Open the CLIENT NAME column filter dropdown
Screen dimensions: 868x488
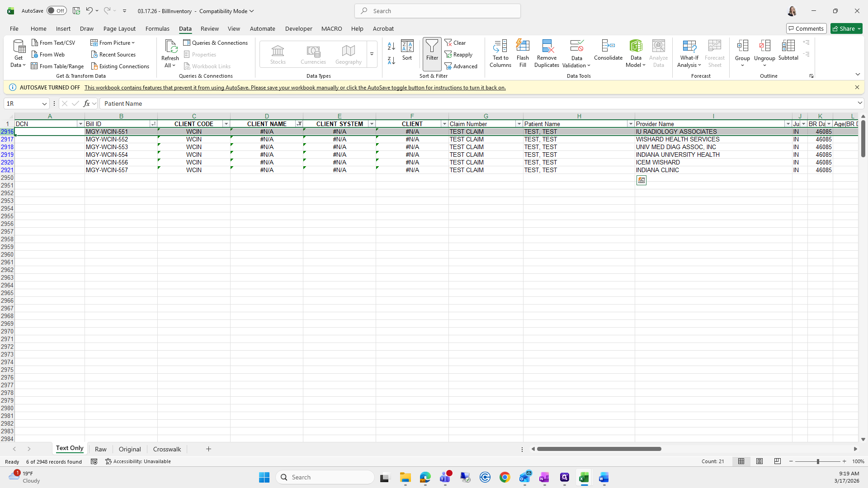point(299,124)
